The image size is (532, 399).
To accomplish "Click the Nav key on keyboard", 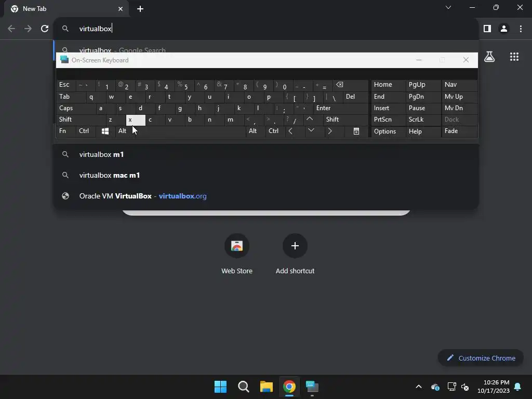I will point(459,85).
